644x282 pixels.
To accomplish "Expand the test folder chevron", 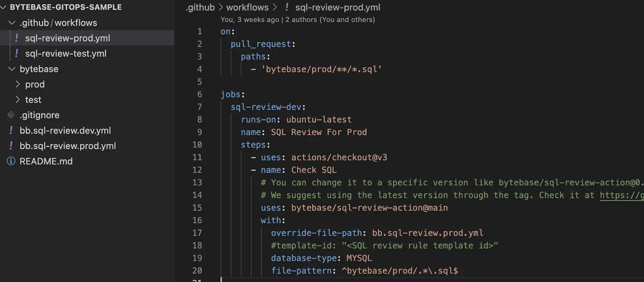I will (18, 100).
